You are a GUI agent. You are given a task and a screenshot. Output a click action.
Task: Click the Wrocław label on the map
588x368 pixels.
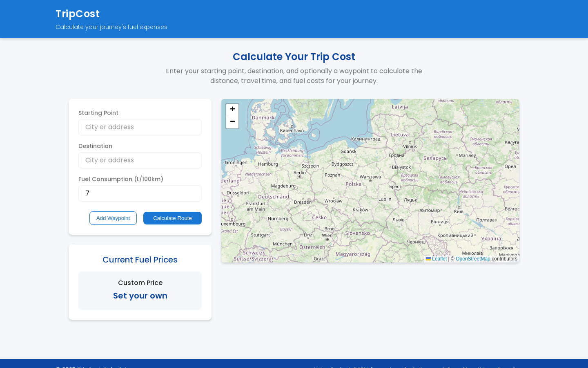[x=333, y=201]
